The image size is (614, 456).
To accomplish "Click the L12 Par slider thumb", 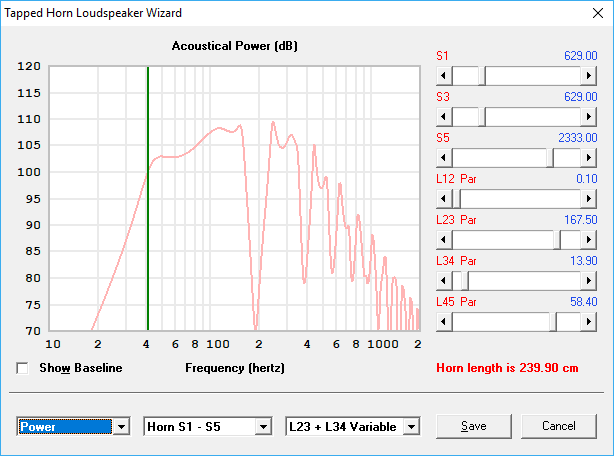I will (x=456, y=199).
